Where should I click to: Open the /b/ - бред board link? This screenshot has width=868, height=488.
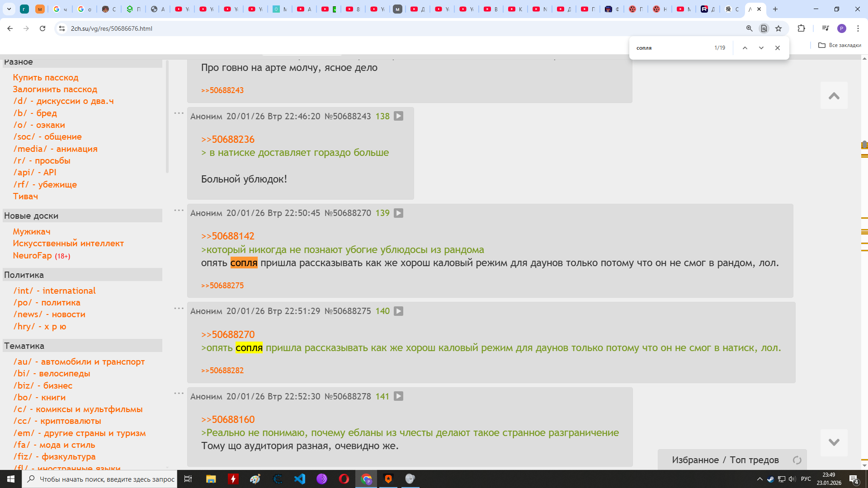coord(35,113)
